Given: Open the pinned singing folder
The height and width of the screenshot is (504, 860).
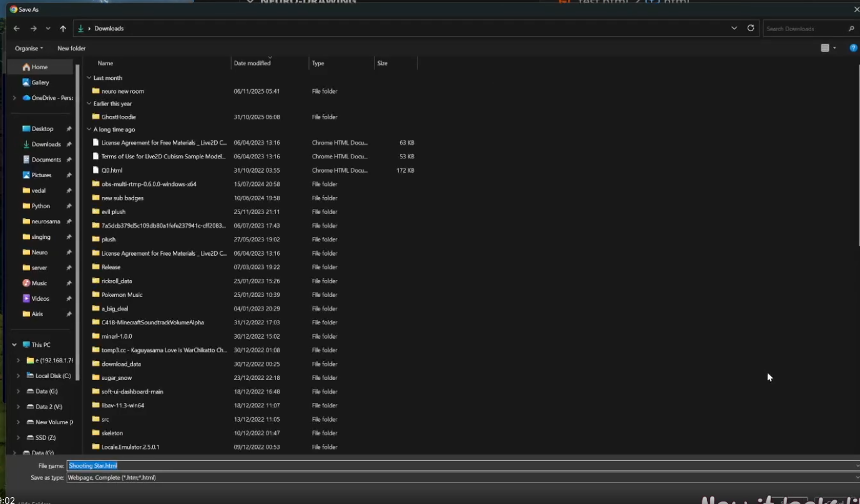Looking at the screenshot, I should click(41, 237).
